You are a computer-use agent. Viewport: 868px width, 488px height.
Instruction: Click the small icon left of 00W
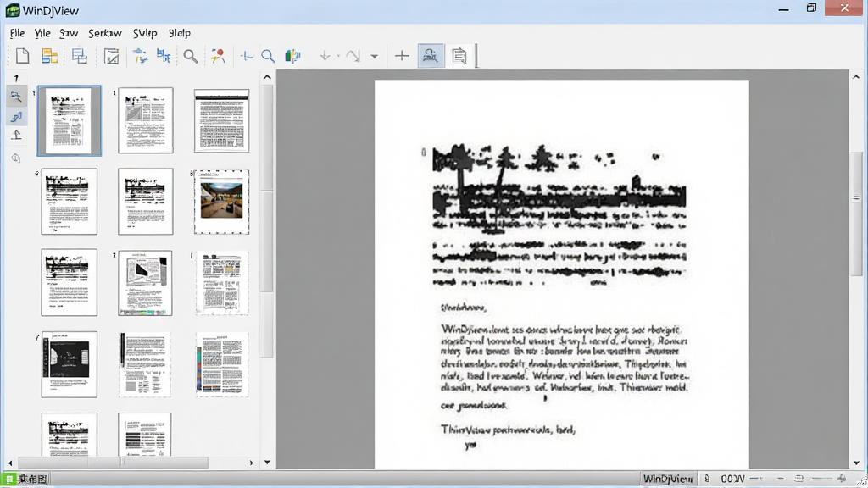[x=707, y=479]
